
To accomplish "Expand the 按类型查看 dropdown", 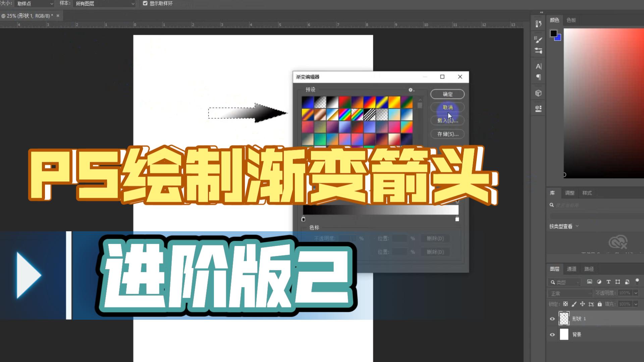I will pyautogui.click(x=564, y=226).
